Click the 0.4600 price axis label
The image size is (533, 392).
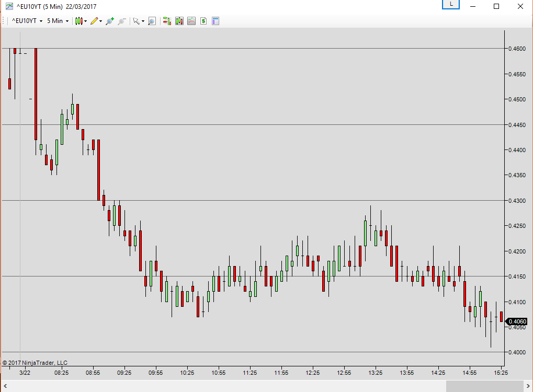[517, 49]
